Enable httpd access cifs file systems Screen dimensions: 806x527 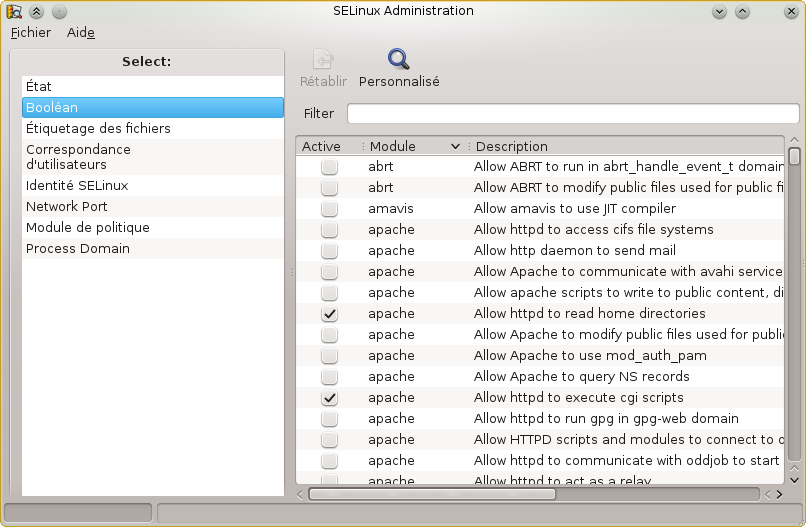(x=329, y=230)
